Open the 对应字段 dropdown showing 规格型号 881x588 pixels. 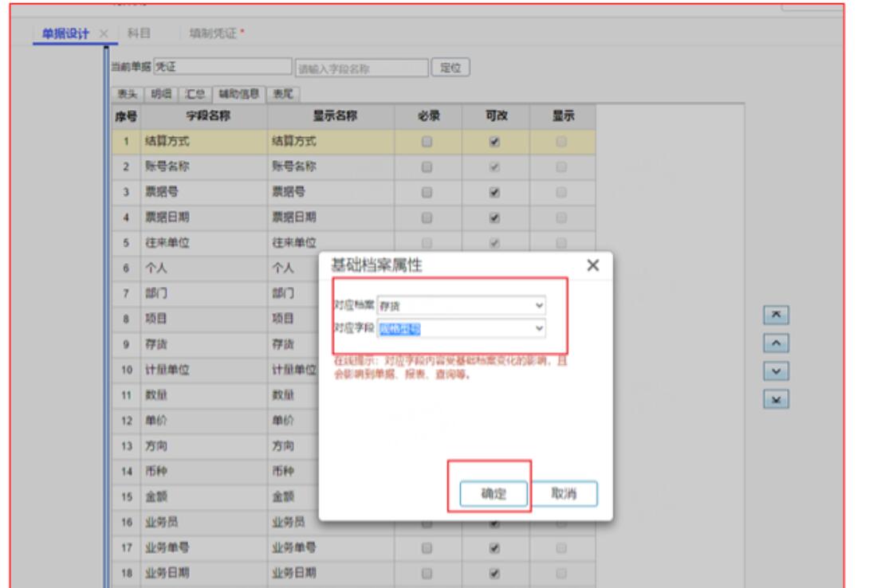pos(462,328)
